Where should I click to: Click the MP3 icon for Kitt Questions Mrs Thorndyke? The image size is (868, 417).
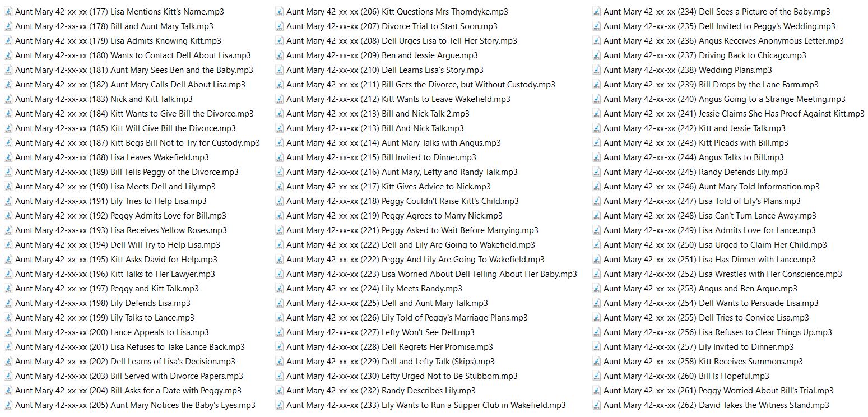[x=279, y=12]
